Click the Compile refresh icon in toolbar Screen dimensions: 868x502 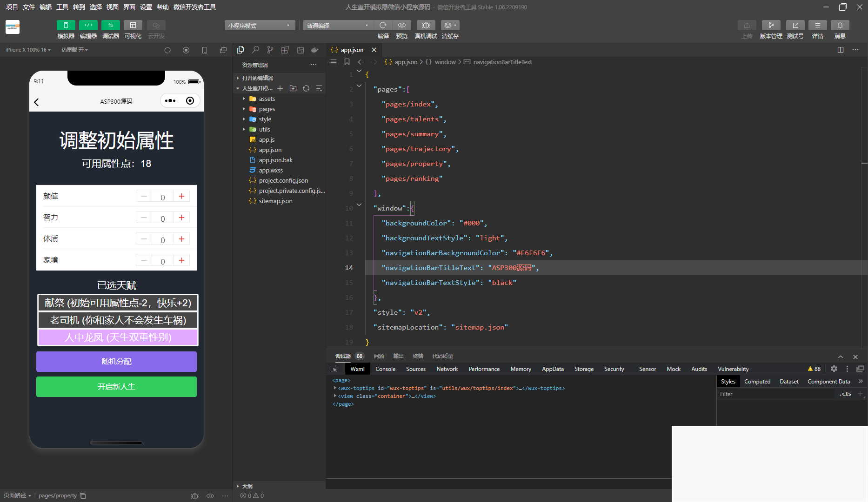(383, 25)
